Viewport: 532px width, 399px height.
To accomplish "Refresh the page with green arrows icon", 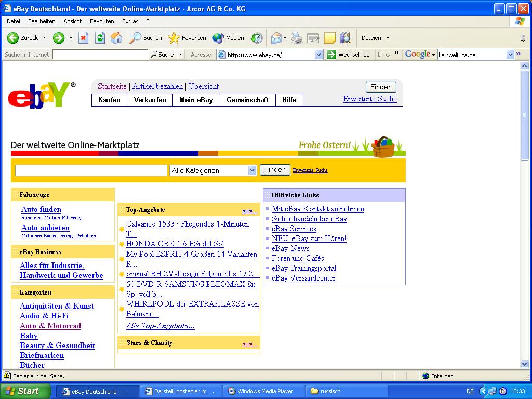I will (x=100, y=37).
